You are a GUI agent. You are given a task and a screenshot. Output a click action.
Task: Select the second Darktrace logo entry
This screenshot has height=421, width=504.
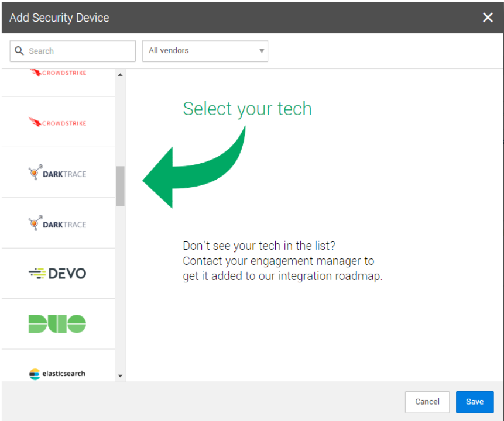[58, 223]
